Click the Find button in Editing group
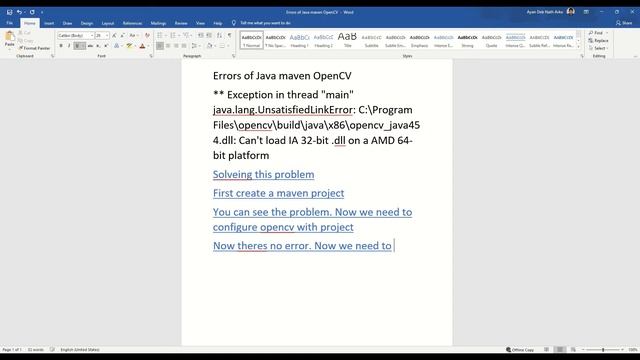Viewport: 640px width, 360px height. [598, 33]
